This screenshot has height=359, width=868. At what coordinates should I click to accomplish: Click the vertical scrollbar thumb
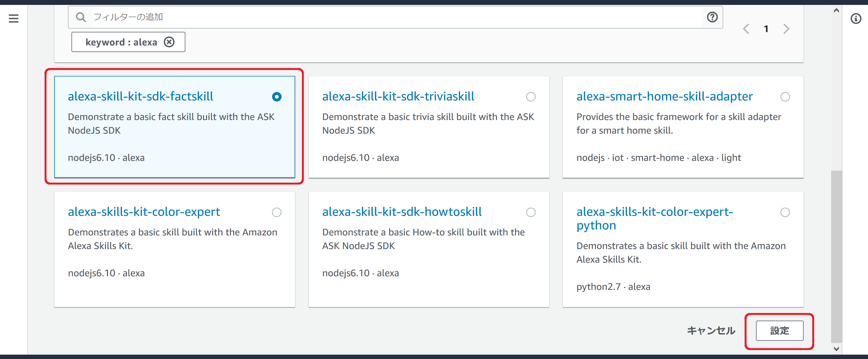836,256
